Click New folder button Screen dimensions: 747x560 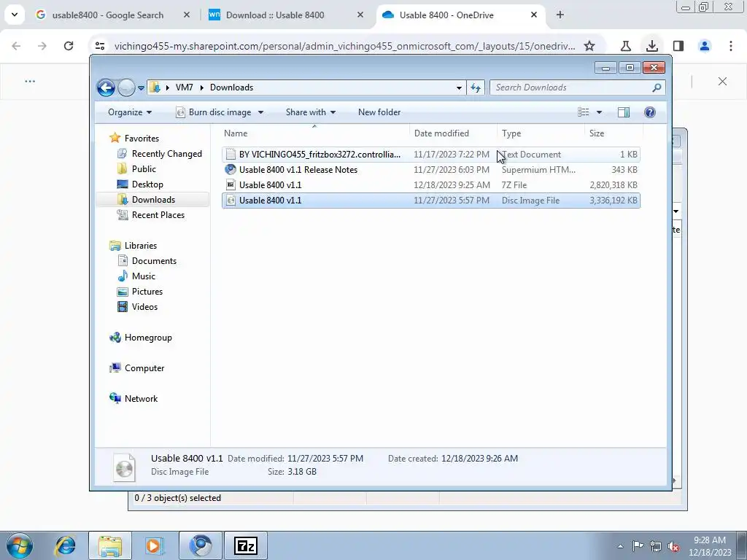[x=379, y=112]
